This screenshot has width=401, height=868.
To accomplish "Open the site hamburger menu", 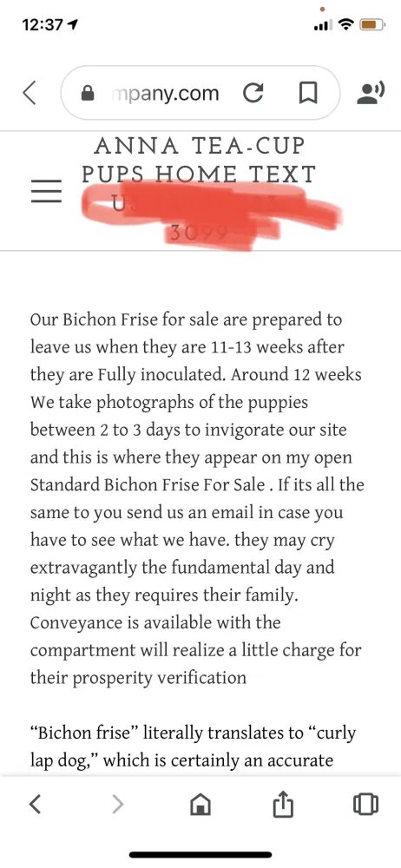I will click(x=46, y=191).
